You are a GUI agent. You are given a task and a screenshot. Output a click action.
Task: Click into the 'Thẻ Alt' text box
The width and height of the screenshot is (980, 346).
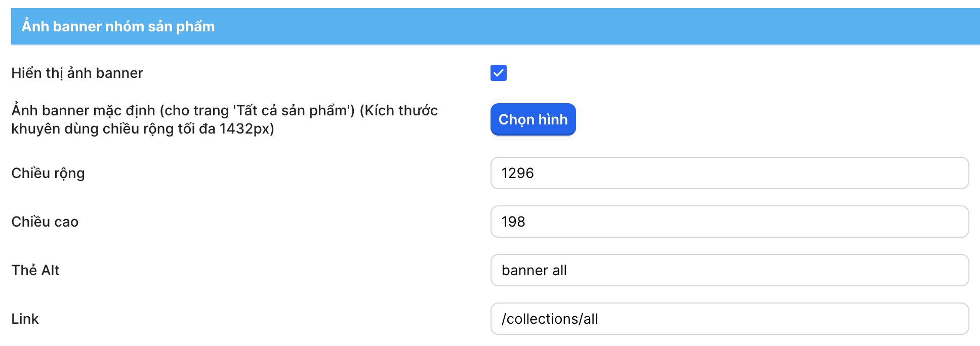(x=729, y=270)
